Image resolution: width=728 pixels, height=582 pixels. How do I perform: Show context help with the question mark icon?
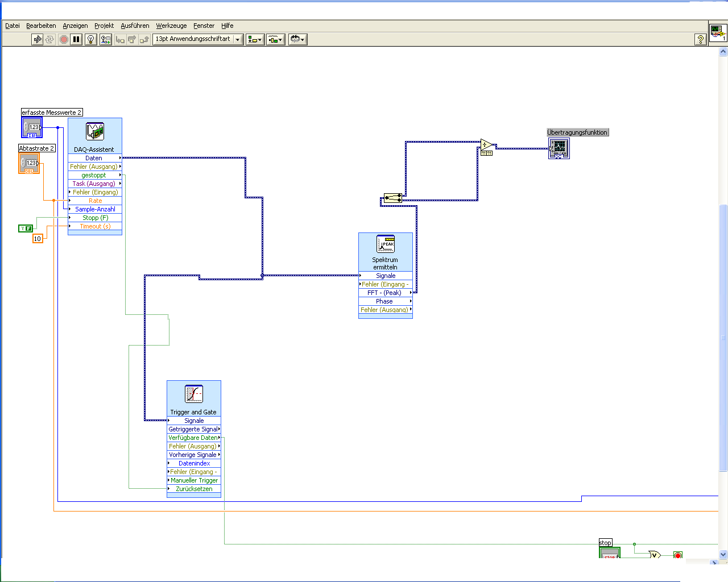coord(701,39)
